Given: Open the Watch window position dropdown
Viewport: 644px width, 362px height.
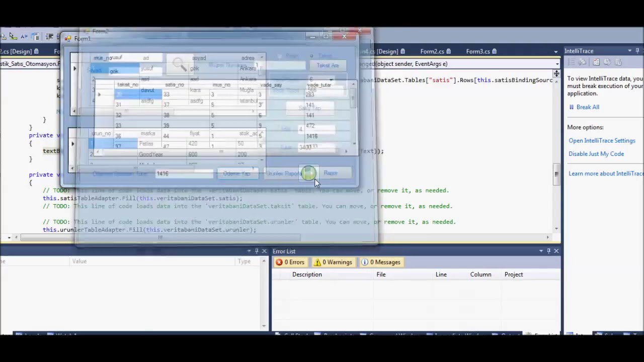Looking at the screenshot, I should [249, 251].
